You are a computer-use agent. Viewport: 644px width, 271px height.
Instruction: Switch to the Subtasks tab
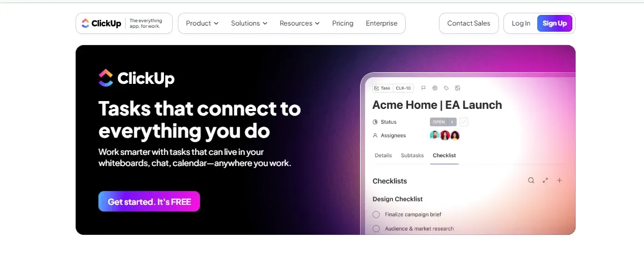[x=412, y=155]
